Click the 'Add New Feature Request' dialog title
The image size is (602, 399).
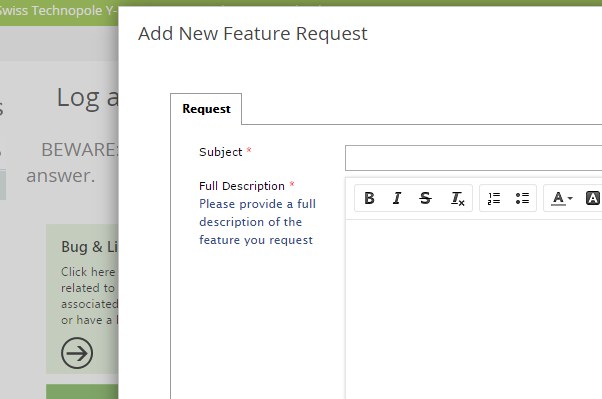tap(253, 33)
